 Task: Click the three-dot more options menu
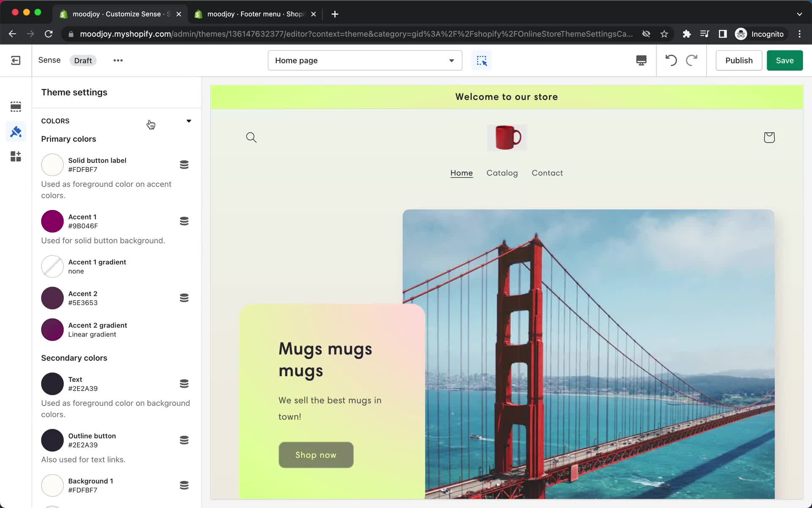point(117,60)
